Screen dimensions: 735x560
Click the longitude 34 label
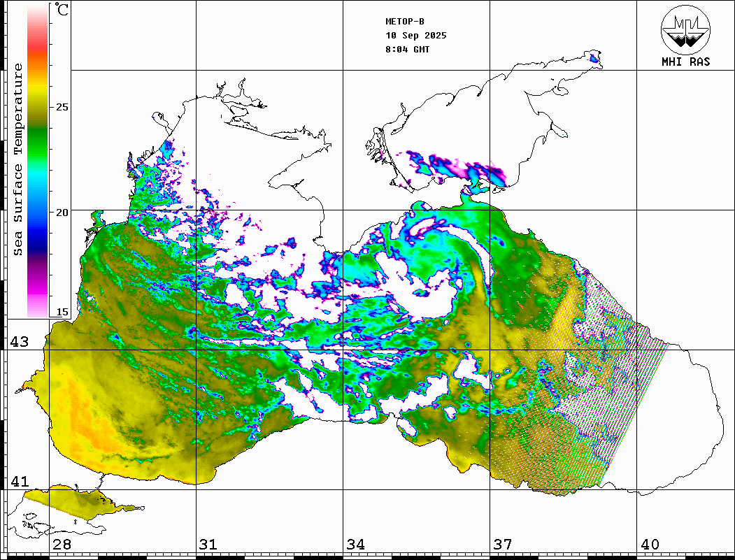pos(355,545)
